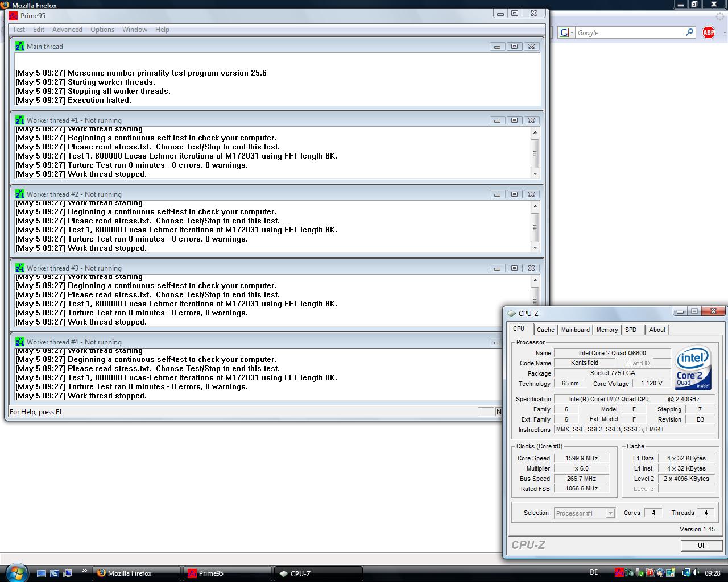Click the Show Desktop quick launch icon
This screenshot has width=728, height=582.
click(x=42, y=573)
